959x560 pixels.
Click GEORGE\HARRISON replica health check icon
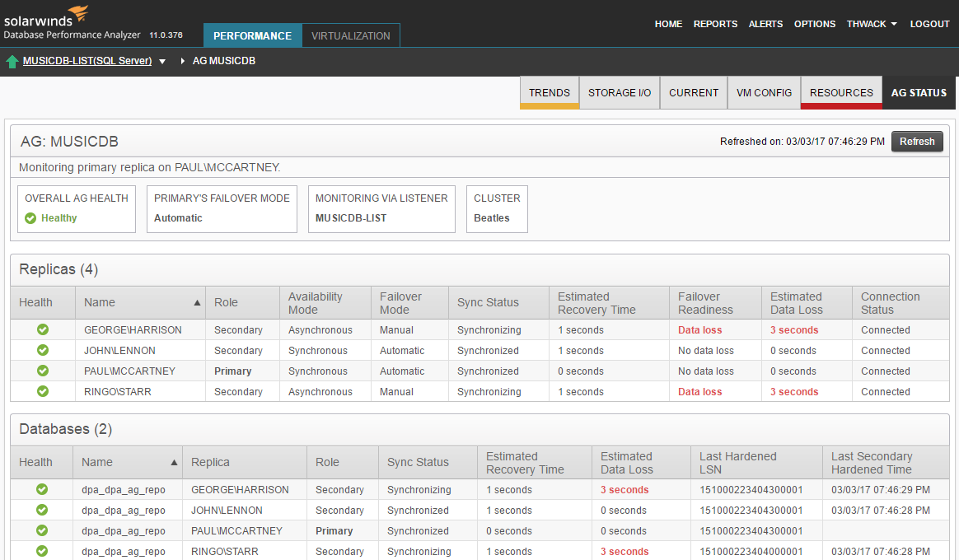click(43, 329)
